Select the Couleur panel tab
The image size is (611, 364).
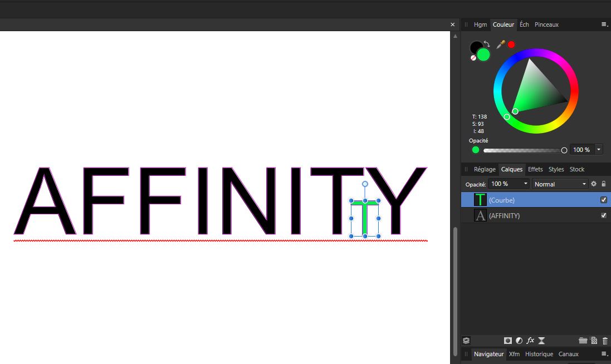[503, 24]
